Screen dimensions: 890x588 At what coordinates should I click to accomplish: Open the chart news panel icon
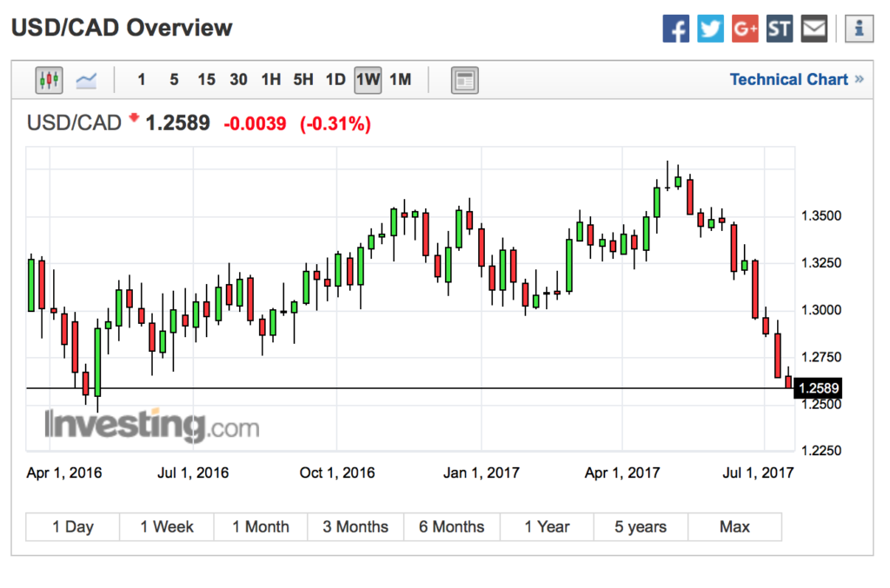coord(465,80)
